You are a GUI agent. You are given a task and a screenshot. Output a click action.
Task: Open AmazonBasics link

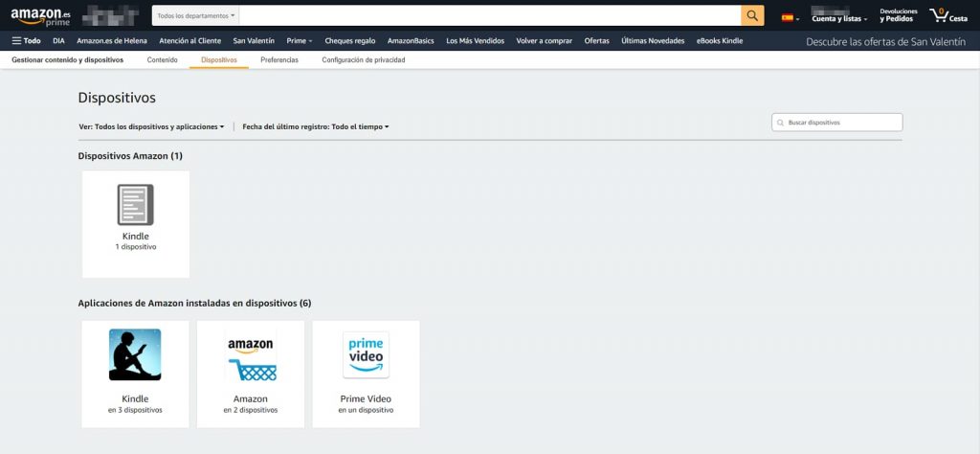pyautogui.click(x=411, y=40)
